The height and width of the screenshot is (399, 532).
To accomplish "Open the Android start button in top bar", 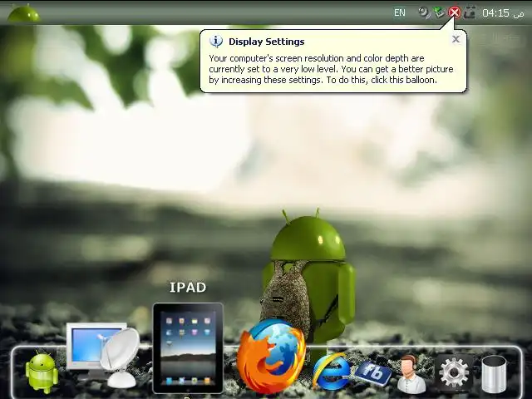I will (24, 13).
